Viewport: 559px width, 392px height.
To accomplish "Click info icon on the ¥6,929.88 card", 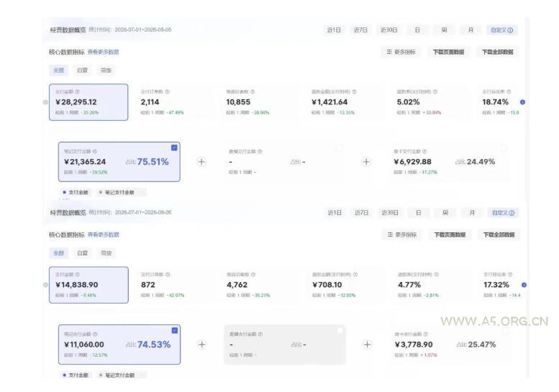I will click(x=424, y=152).
